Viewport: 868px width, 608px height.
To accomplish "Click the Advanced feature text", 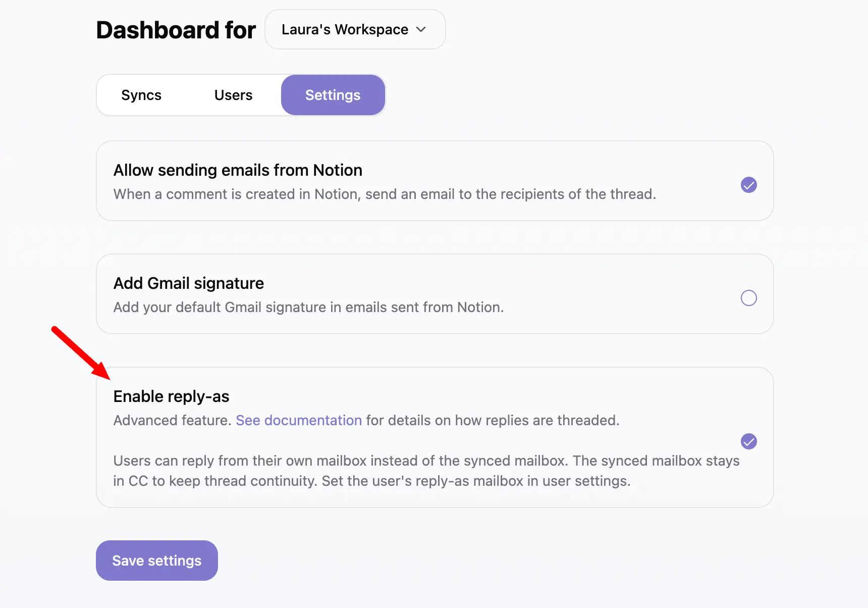I will (x=172, y=420).
